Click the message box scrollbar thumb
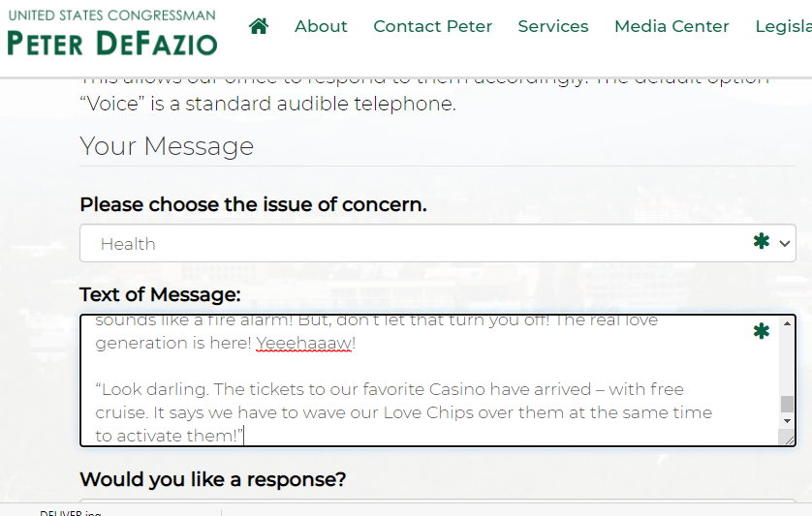The height and width of the screenshot is (516, 812). pos(787,404)
